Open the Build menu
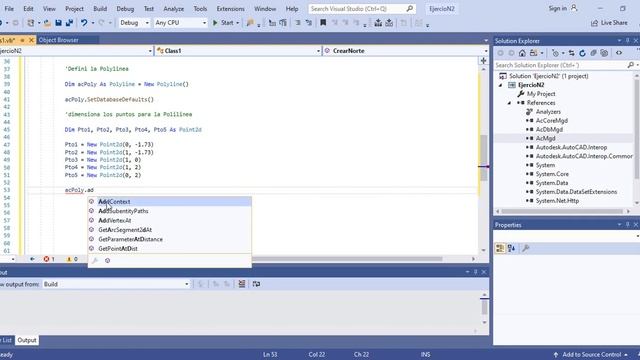This screenshot has height=360, width=640. point(100,9)
